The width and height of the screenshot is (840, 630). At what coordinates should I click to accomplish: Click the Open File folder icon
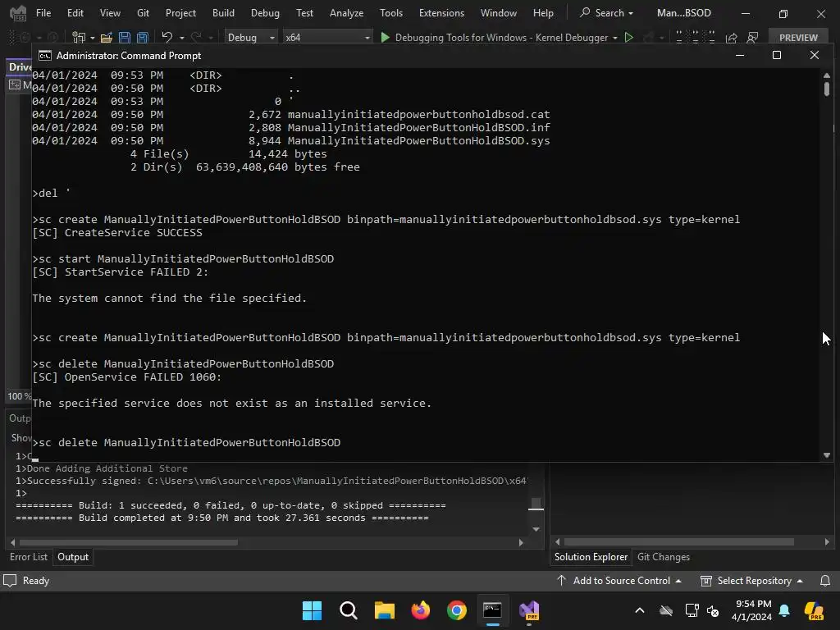click(x=106, y=38)
